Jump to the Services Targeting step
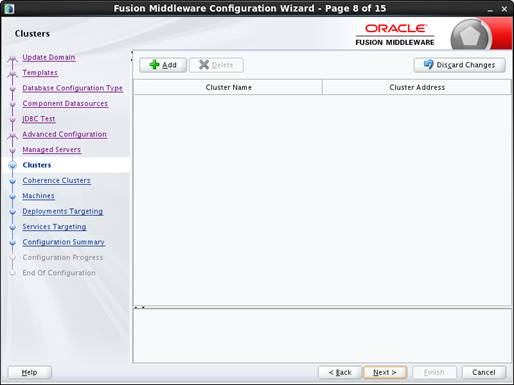The width and height of the screenshot is (514, 385). 54,227
